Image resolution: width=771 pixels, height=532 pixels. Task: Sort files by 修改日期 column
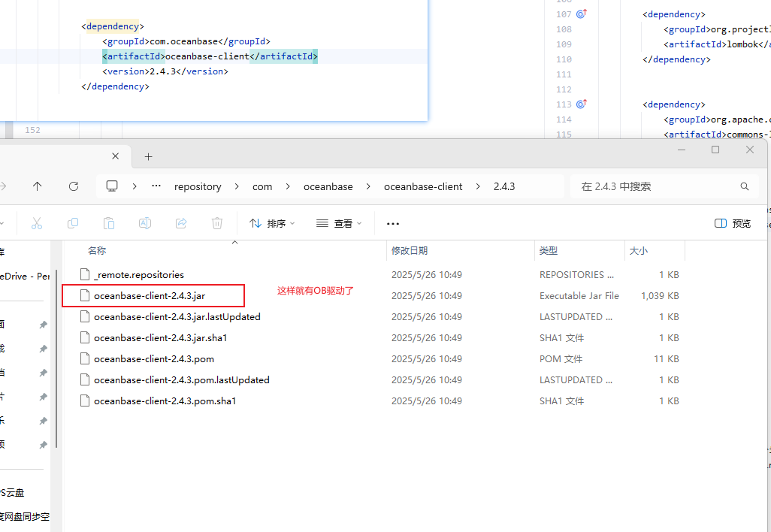pos(409,250)
